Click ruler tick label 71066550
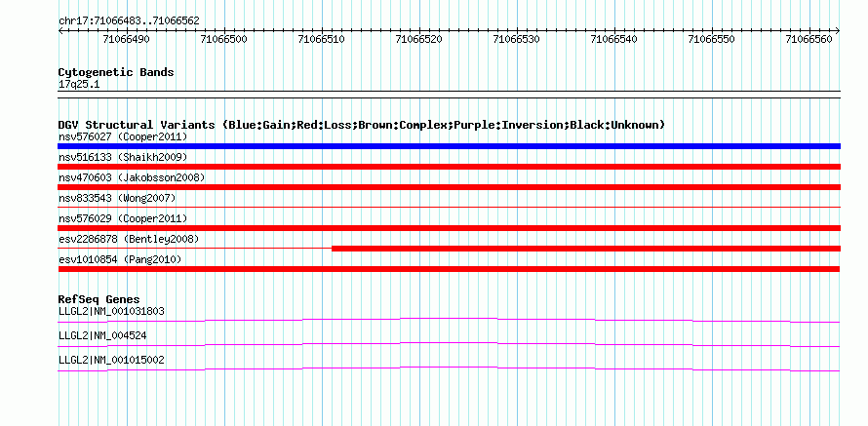This screenshot has height=426, width=868. [711, 39]
